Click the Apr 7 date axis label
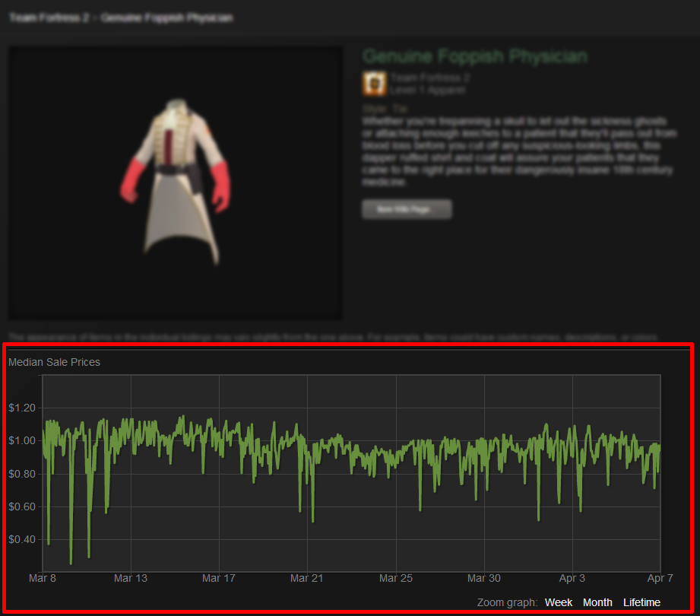Screen dimensions: 700x616 point(660,578)
